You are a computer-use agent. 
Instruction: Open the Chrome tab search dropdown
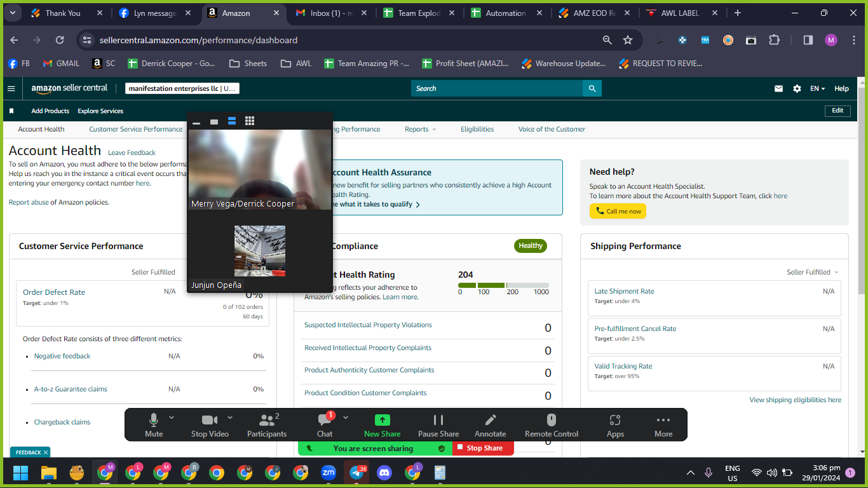click(13, 13)
